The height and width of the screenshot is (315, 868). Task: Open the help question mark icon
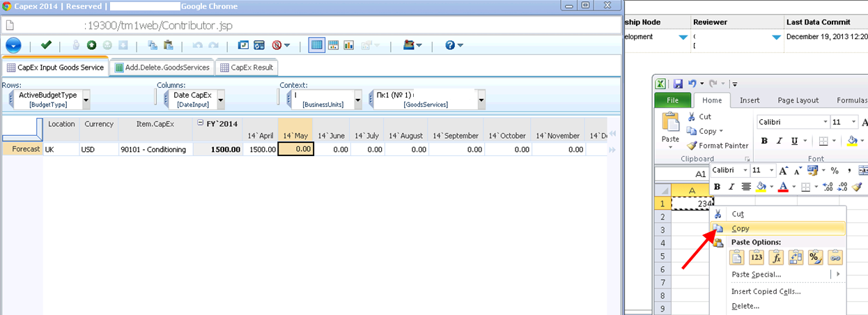tap(450, 45)
